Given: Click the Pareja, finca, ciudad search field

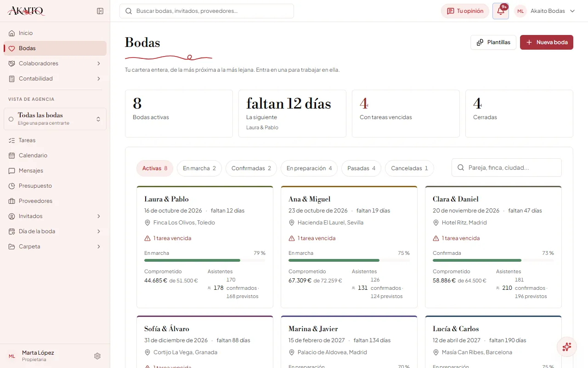Looking at the screenshot, I should [x=507, y=168].
